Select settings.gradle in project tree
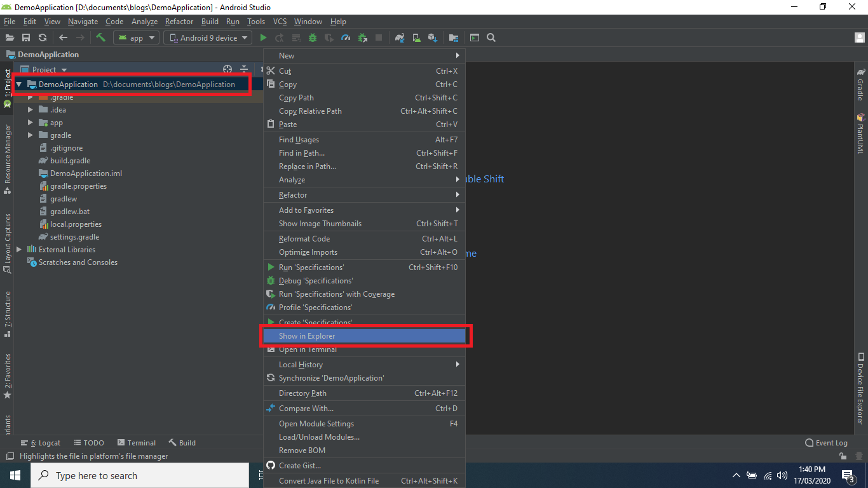 tap(75, 237)
